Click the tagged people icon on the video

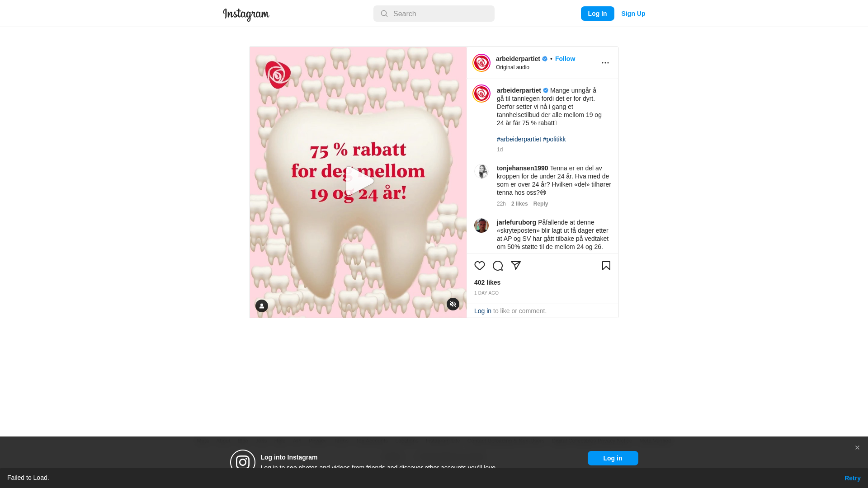point(262,306)
